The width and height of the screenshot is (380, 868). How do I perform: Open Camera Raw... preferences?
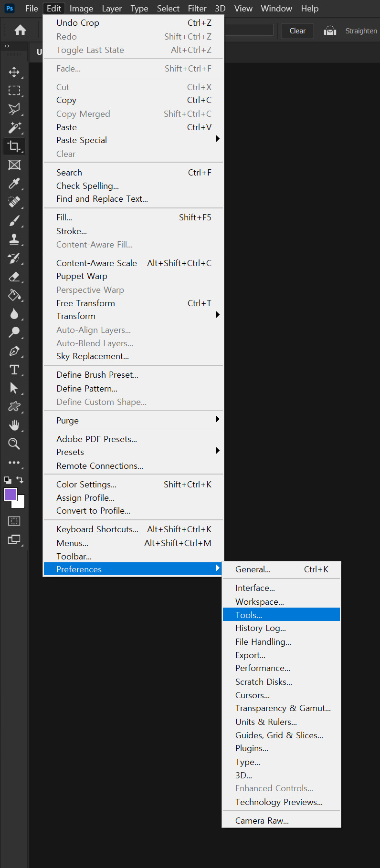[281, 821]
